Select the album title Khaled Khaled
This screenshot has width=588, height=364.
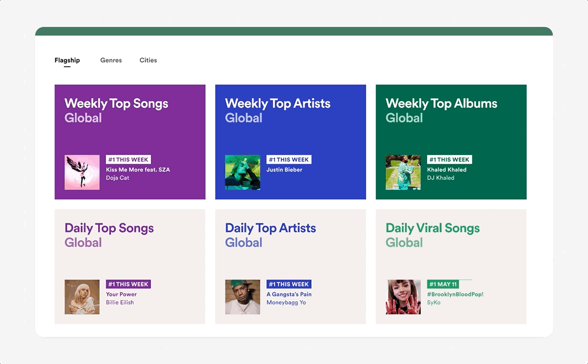click(447, 170)
